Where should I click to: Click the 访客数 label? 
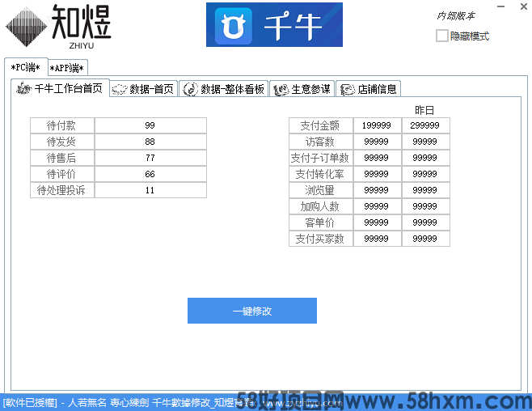point(320,142)
